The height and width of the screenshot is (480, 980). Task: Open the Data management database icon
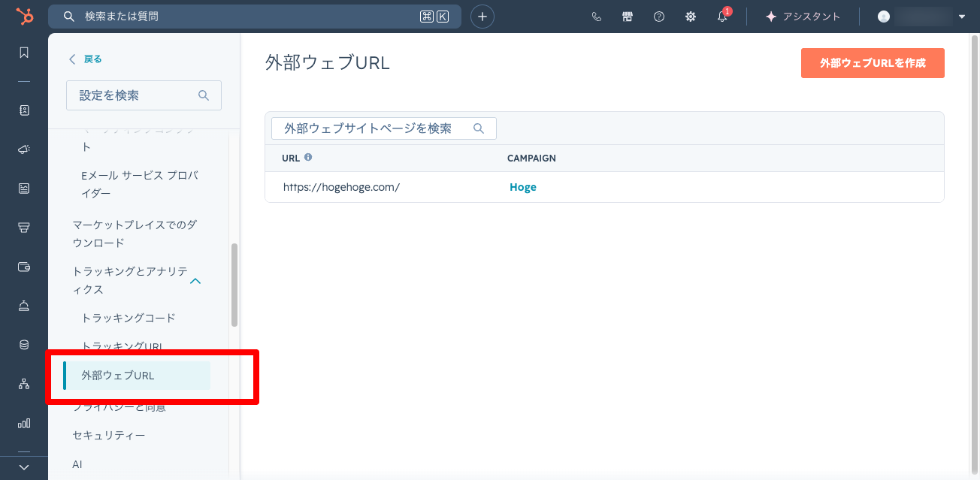[24, 345]
